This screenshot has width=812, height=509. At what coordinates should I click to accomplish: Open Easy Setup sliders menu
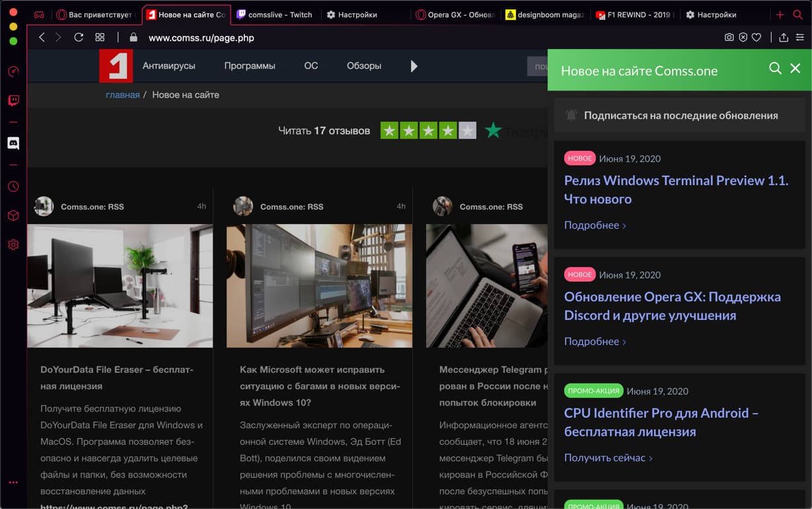pos(800,38)
